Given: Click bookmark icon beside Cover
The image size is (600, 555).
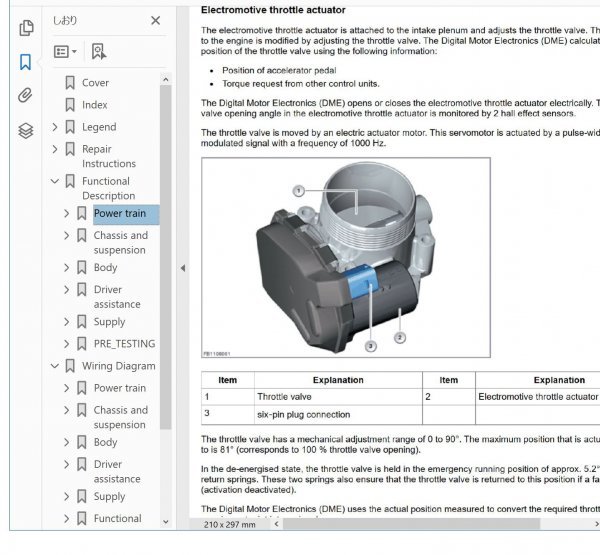Looking at the screenshot, I should pyautogui.click(x=70, y=83).
